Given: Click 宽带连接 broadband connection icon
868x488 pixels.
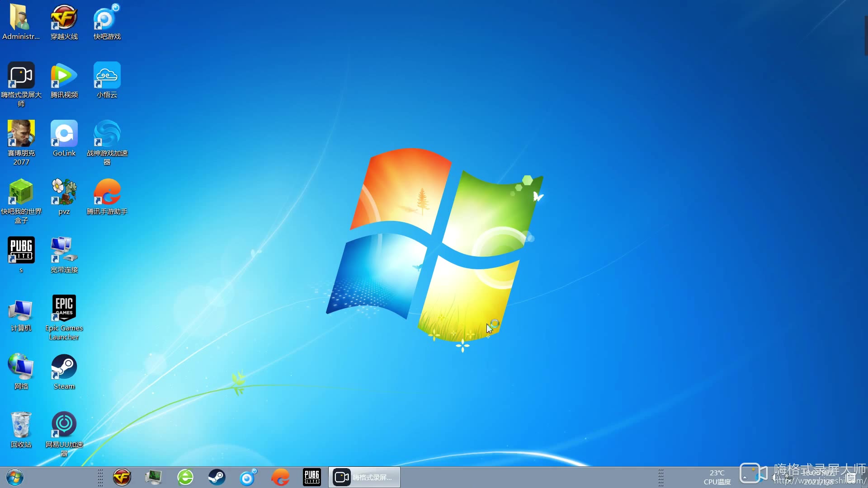Looking at the screenshot, I should [x=64, y=256].
